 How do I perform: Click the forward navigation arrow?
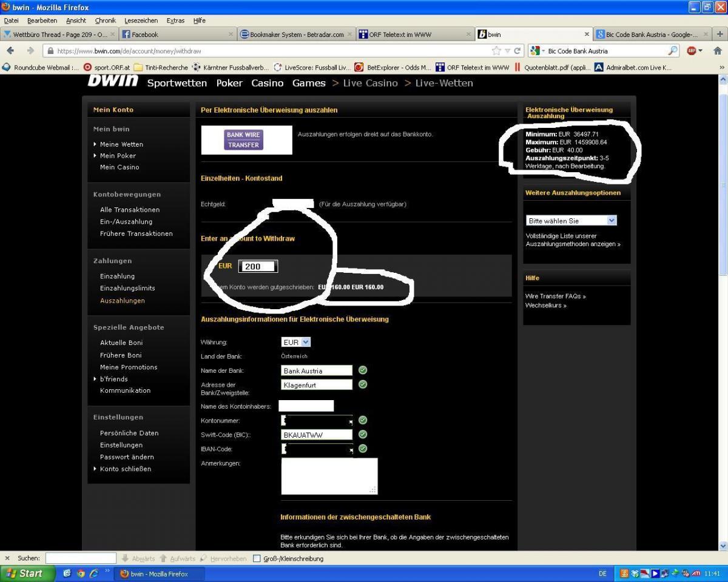30,51
